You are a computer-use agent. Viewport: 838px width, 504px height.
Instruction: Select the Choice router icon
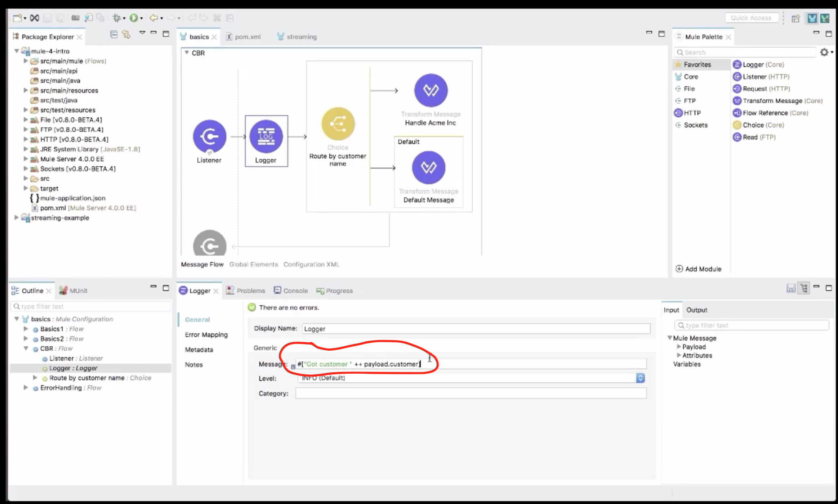point(338,124)
